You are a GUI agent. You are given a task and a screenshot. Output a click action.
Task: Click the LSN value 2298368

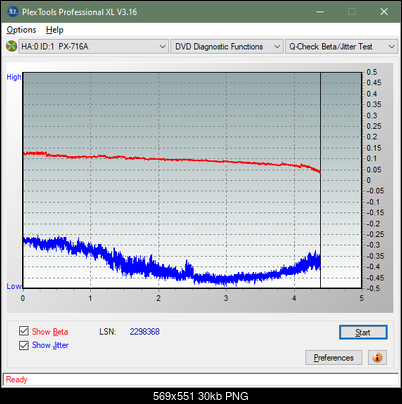click(x=145, y=332)
